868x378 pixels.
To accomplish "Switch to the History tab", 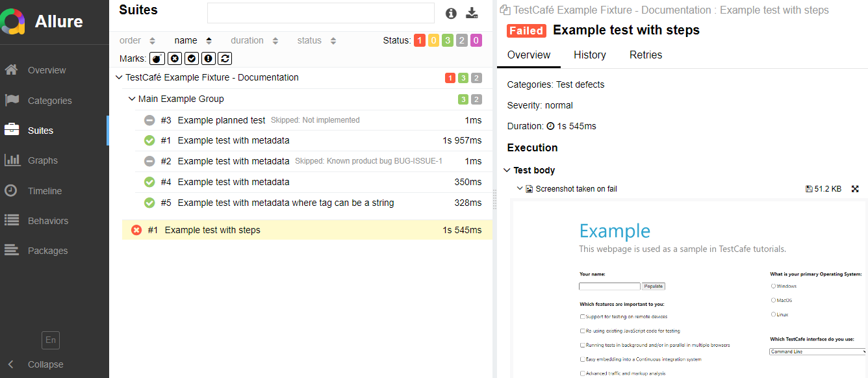I will [x=589, y=55].
